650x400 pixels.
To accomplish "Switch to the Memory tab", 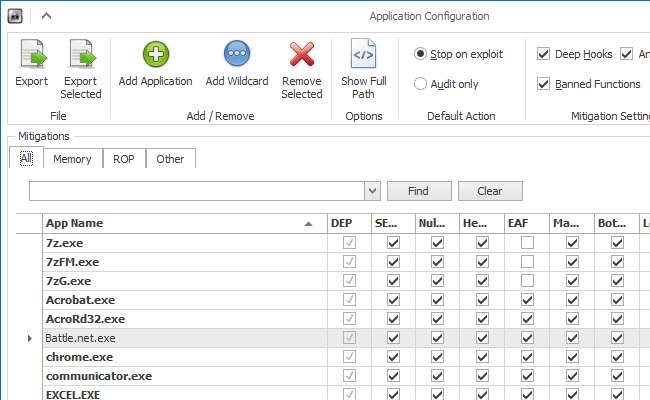I will [72, 159].
